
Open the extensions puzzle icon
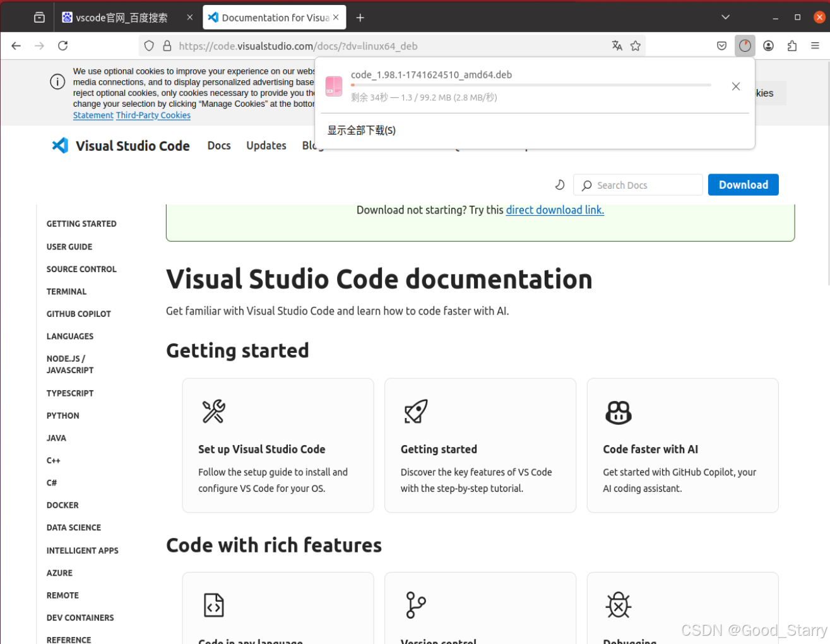(791, 45)
